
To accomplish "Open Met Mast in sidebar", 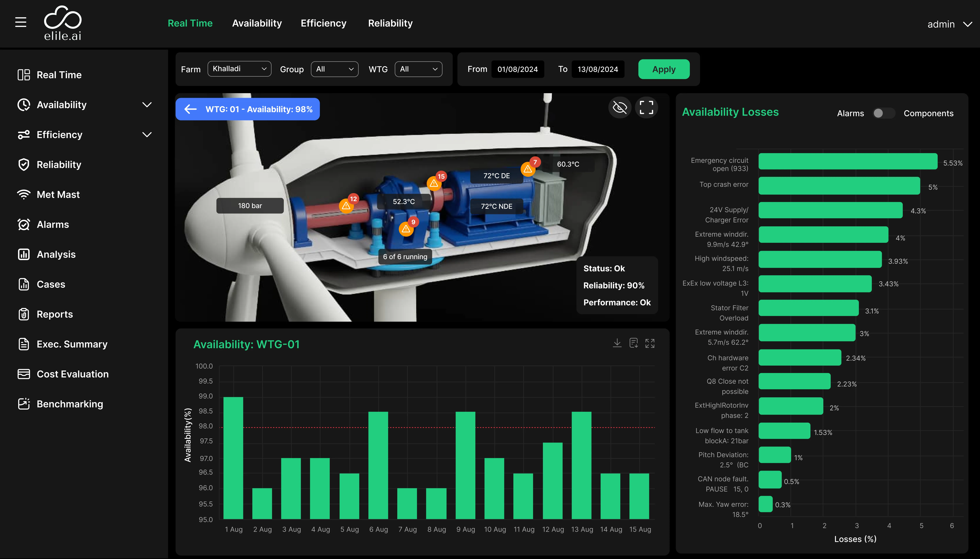I will [48, 195].
